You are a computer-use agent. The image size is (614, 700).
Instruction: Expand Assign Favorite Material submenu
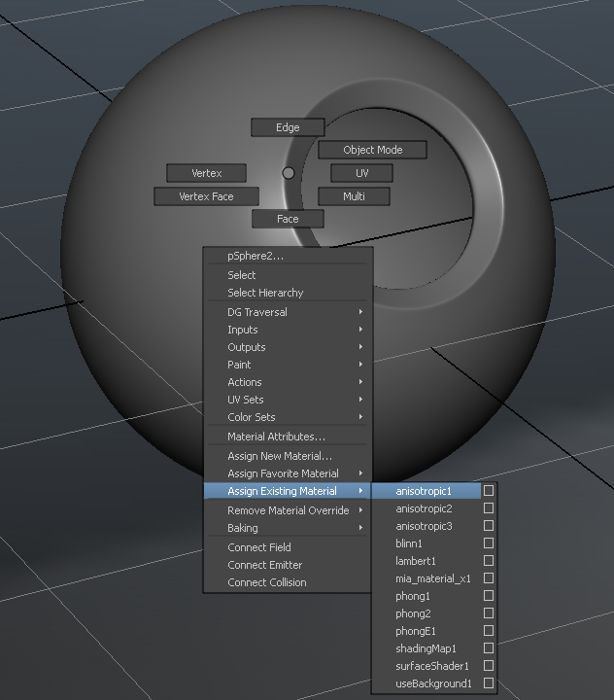(x=288, y=473)
